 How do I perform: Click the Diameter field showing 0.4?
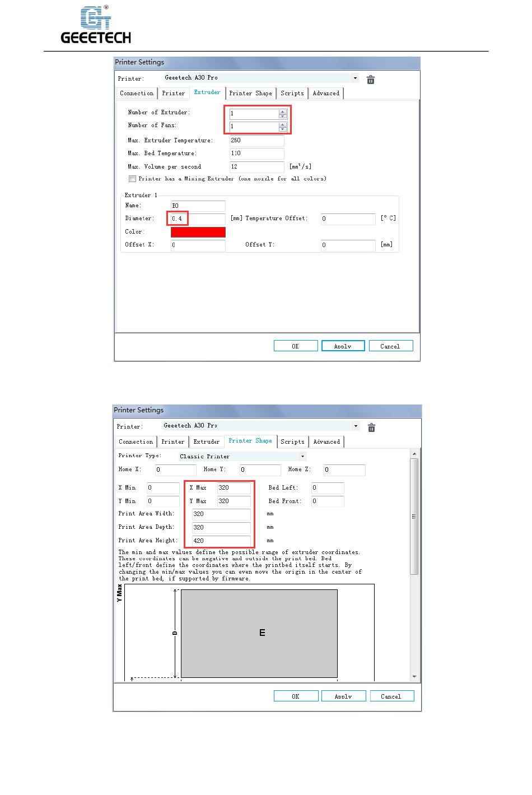(198, 219)
